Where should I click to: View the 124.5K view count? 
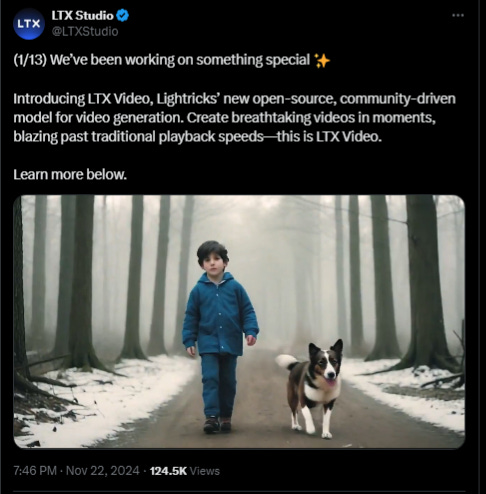point(168,471)
